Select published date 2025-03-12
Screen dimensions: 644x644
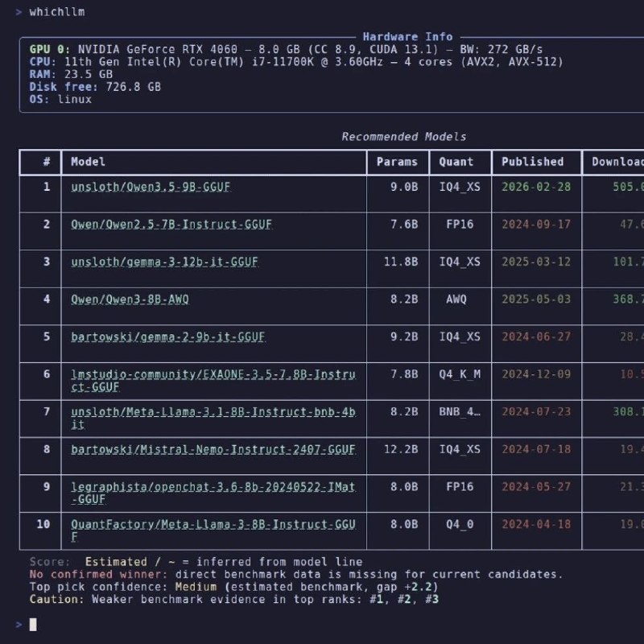tap(536, 262)
